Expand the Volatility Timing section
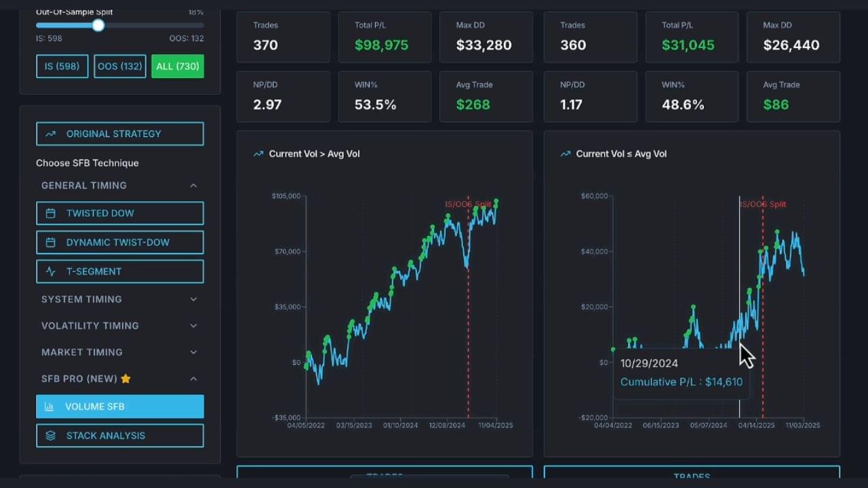Image resolution: width=868 pixels, height=488 pixels. tap(193, 326)
